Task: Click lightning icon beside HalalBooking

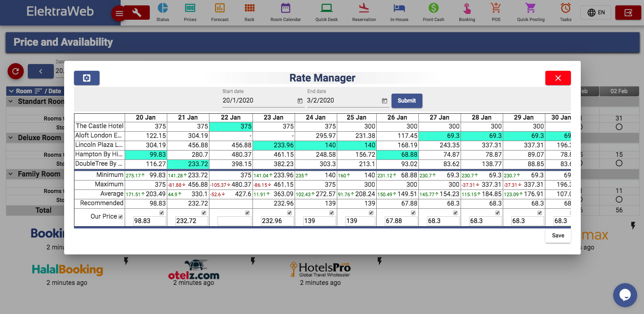Action: [x=126, y=261]
